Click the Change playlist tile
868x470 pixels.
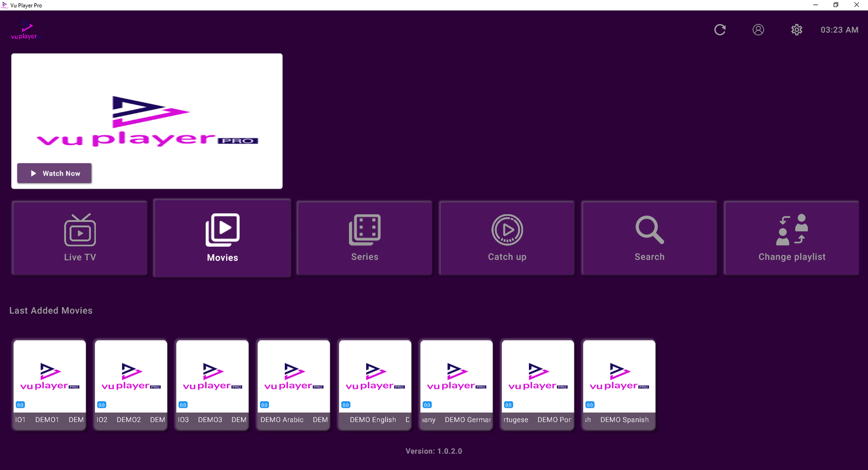click(792, 238)
